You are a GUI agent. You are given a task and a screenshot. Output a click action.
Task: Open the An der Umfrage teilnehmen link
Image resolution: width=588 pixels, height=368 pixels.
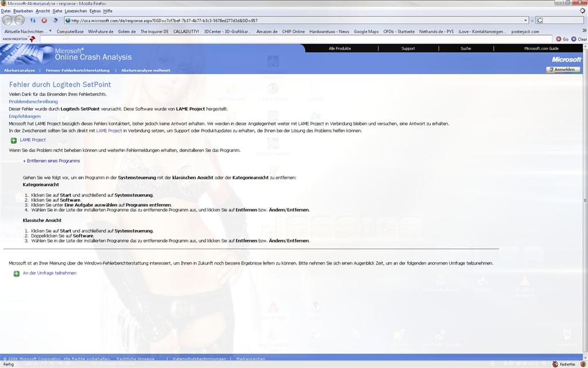(x=49, y=273)
